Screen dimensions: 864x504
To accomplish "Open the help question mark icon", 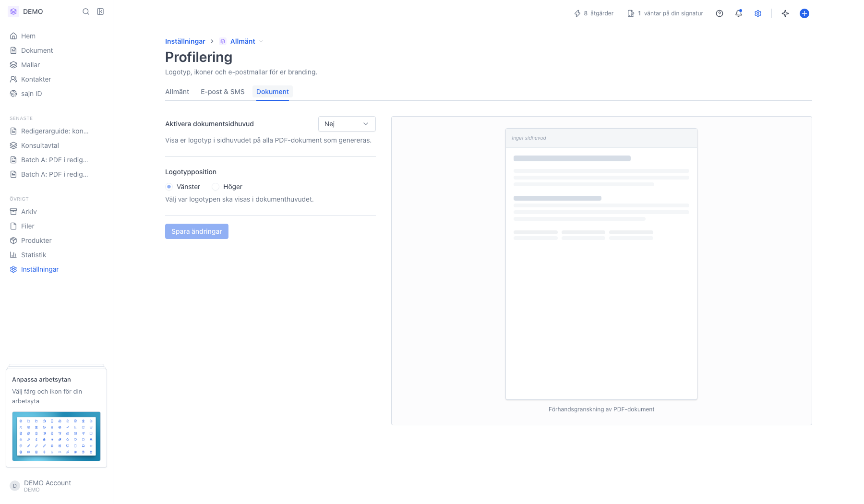I will tap(720, 13).
